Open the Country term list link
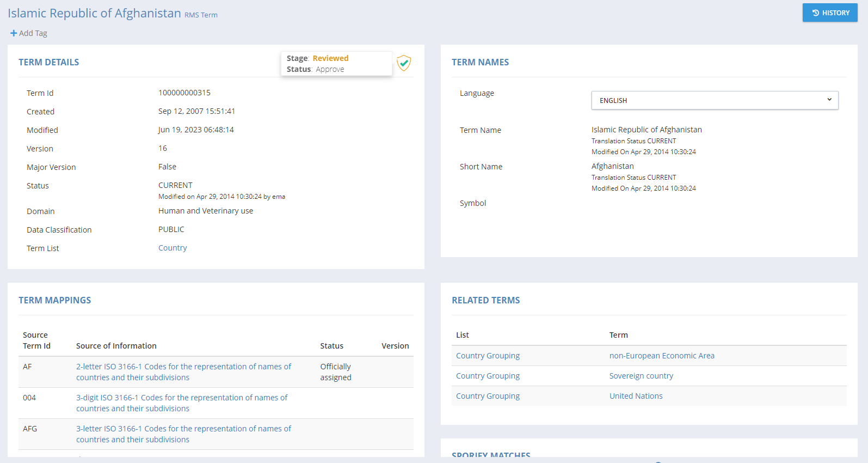The image size is (868, 463). [x=173, y=248]
